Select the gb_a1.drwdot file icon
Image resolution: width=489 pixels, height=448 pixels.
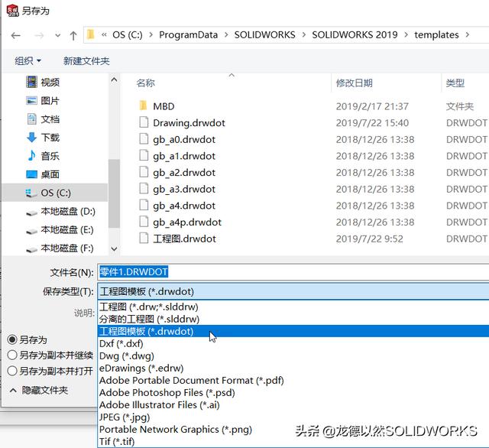144,155
